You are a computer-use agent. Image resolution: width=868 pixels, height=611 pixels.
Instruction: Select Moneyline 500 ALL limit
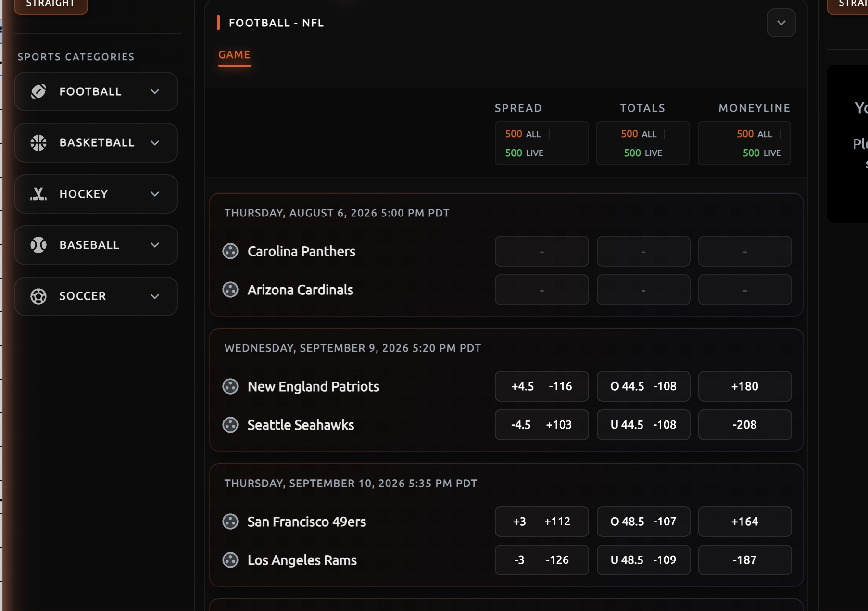pyautogui.click(x=755, y=134)
